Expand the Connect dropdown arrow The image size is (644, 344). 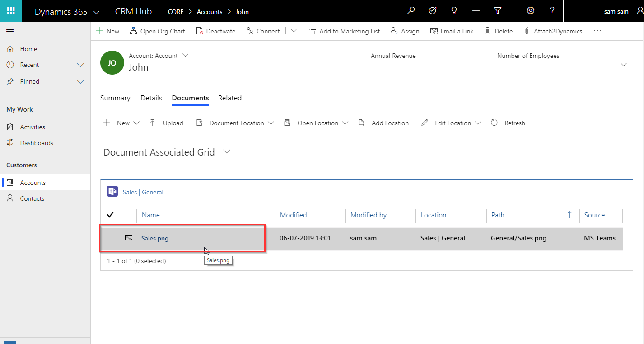click(294, 31)
